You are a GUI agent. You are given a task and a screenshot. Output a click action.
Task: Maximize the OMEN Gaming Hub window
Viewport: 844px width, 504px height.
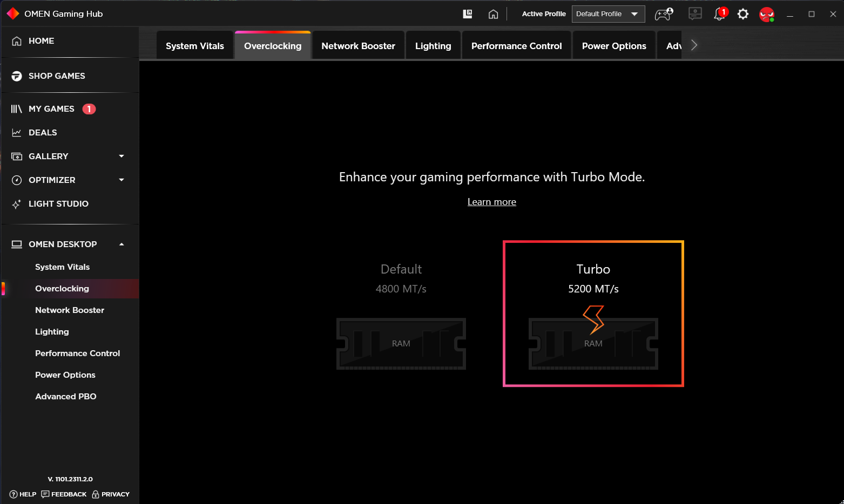812,14
